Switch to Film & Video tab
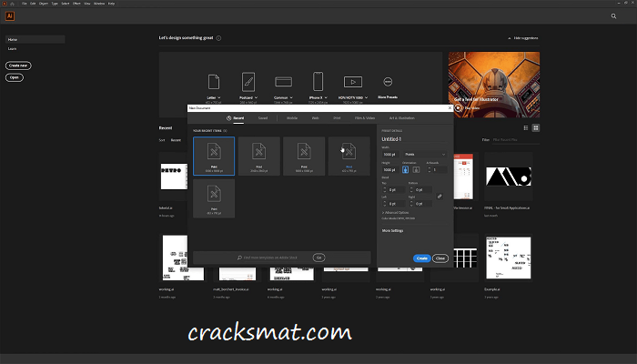The height and width of the screenshot is (364, 637). (365, 118)
